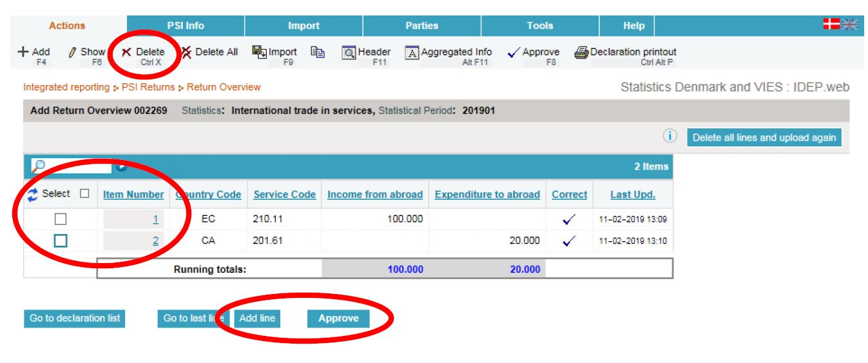Open the PSI Info menu tab

pos(186,26)
